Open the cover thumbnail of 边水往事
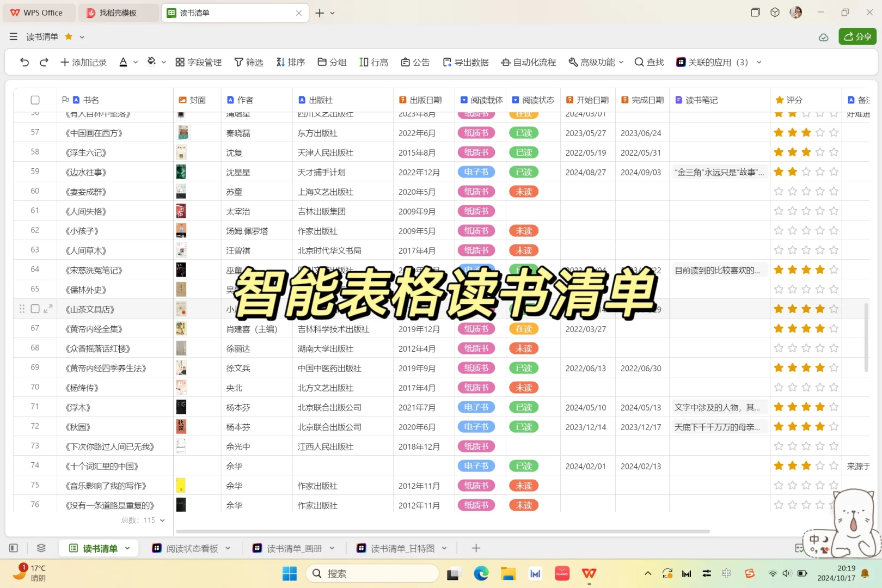The width and height of the screenshot is (882, 588). [x=181, y=172]
